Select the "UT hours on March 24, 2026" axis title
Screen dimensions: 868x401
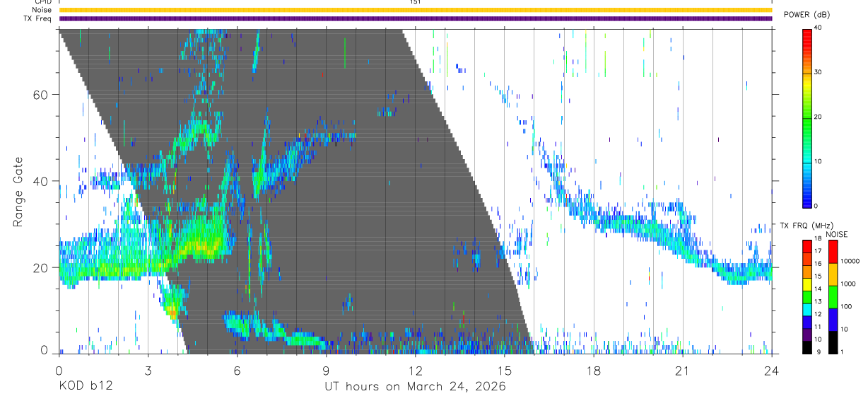pyautogui.click(x=415, y=387)
